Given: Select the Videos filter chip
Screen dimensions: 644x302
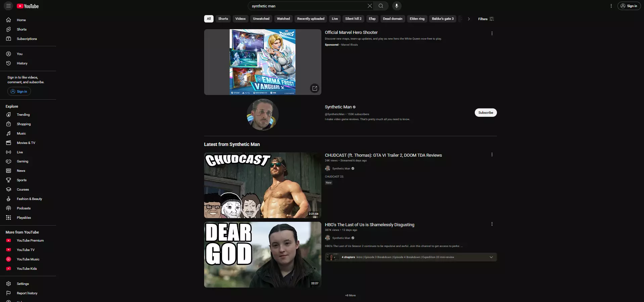Looking at the screenshot, I should click(x=240, y=19).
